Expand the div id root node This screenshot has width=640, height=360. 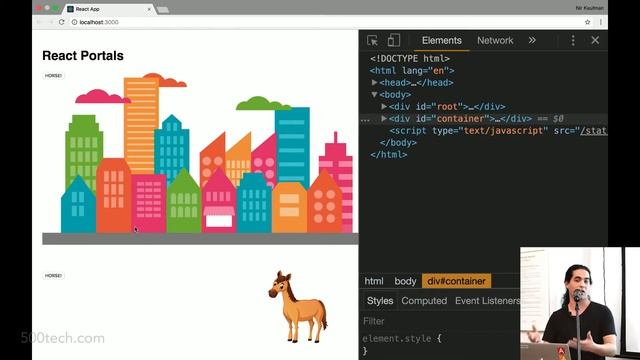(384, 106)
